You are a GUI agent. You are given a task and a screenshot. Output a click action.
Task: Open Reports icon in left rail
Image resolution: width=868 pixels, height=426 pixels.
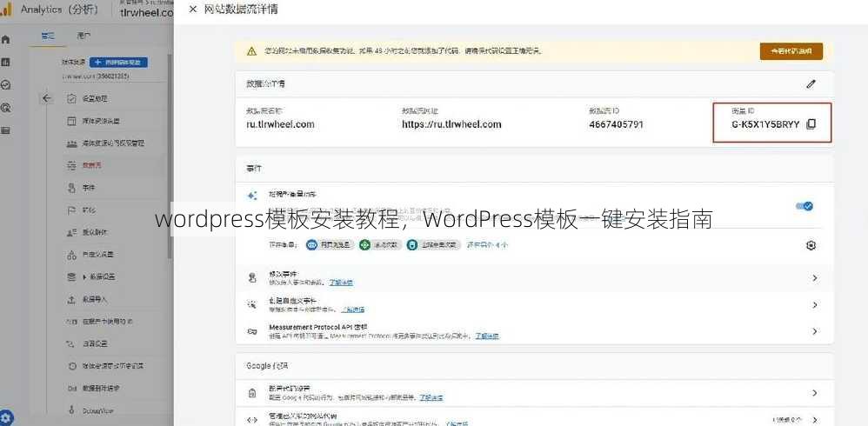[5, 62]
